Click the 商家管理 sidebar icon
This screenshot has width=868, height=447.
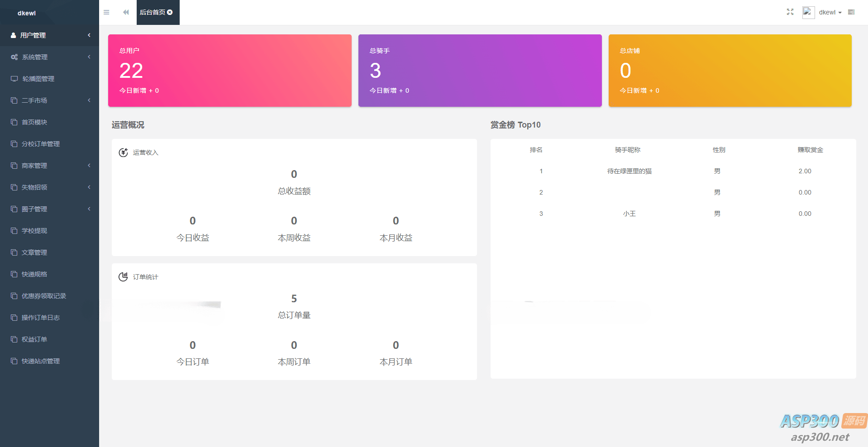point(14,166)
